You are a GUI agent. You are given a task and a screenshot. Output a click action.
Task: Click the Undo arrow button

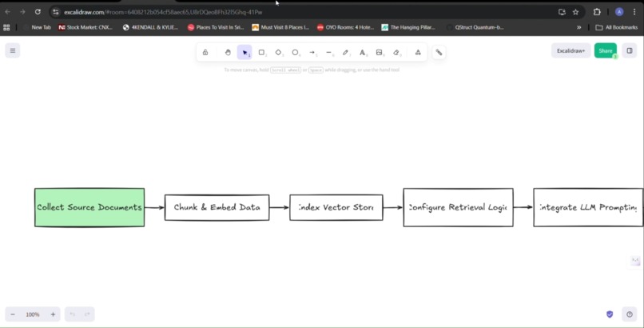[72, 314]
